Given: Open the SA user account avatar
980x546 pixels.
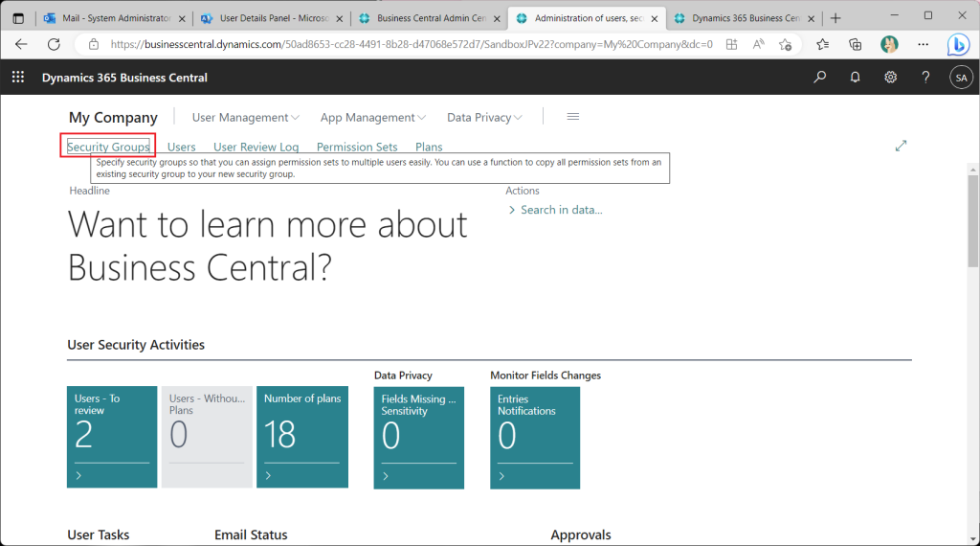Looking at the screenshot, I should point(961,78).
